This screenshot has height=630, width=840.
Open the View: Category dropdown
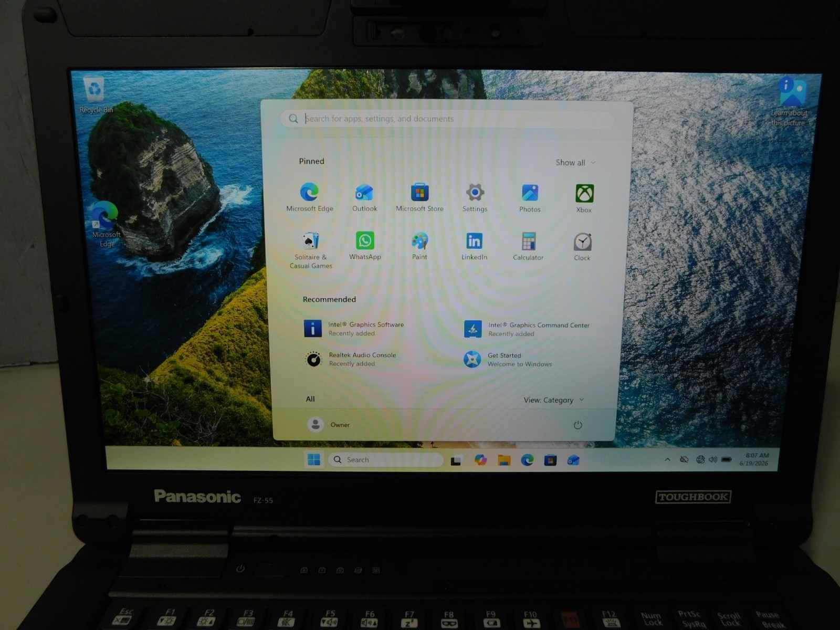[x=554, y=400]
